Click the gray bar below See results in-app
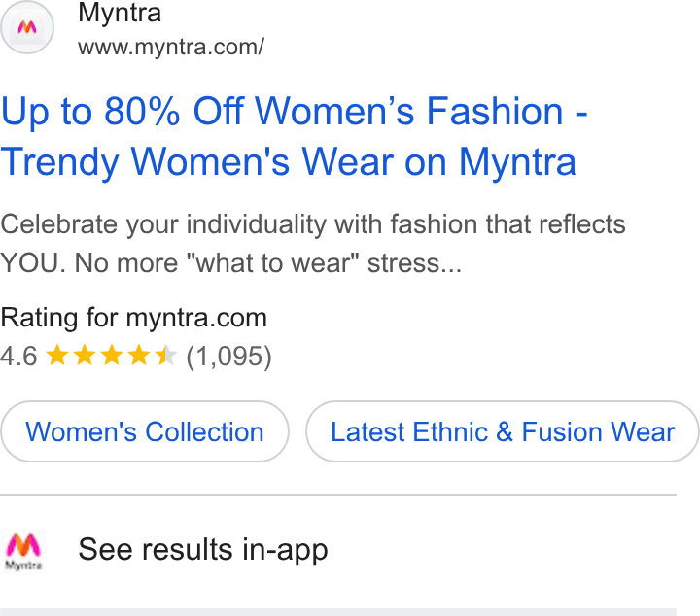 338,612
